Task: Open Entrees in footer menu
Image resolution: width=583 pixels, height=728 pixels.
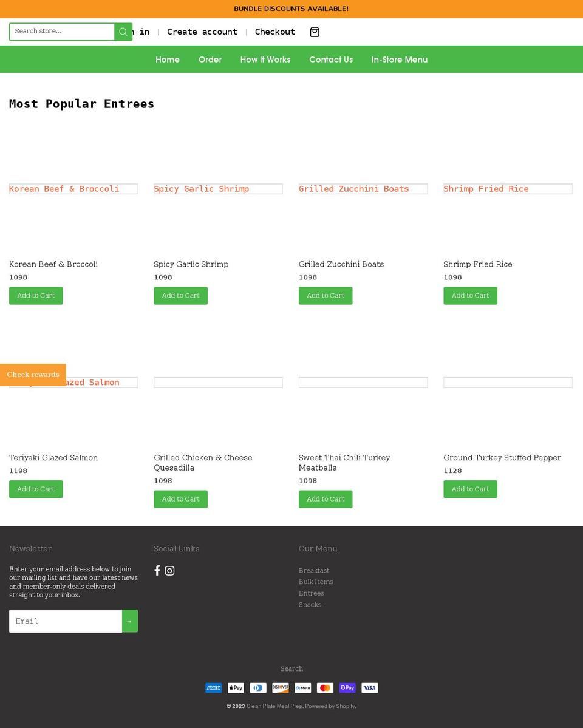Action: pos(312,593)
